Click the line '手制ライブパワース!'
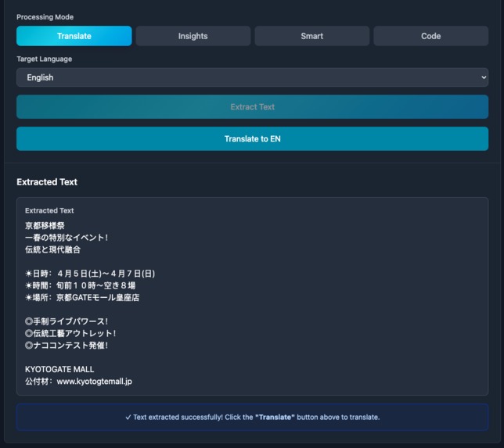The image size is (504, 448). point(67,321)
